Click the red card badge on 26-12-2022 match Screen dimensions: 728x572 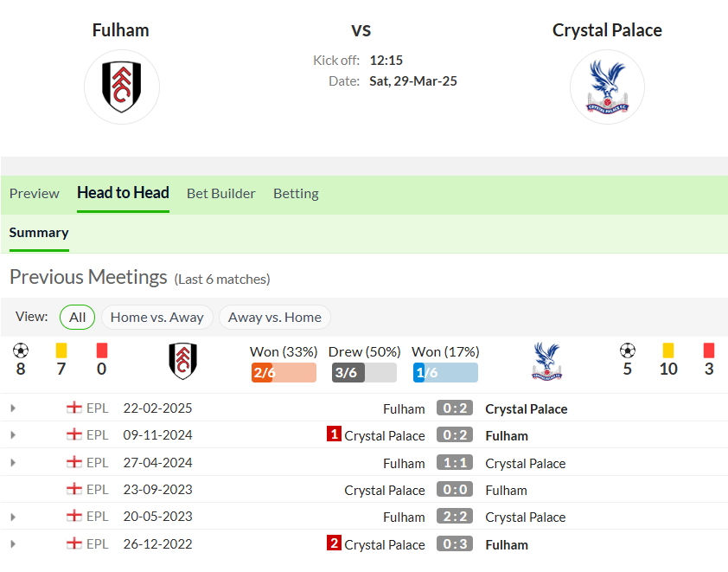click(x=334, y=543)
